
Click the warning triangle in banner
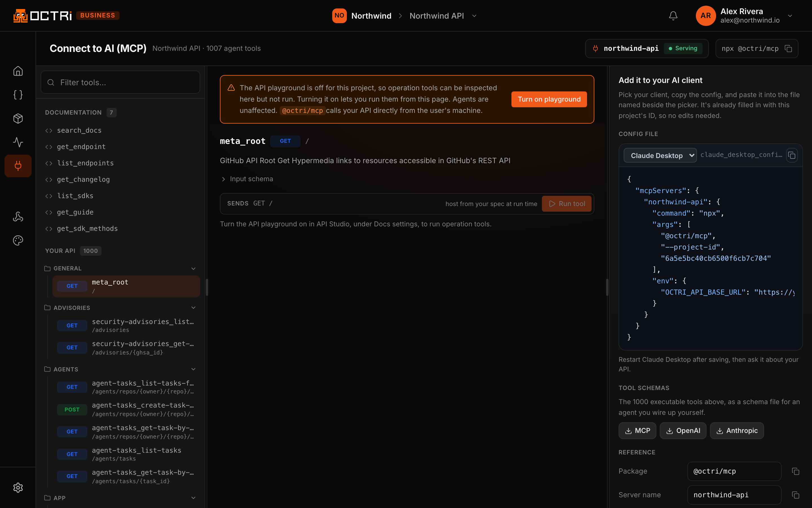point(231,88)
